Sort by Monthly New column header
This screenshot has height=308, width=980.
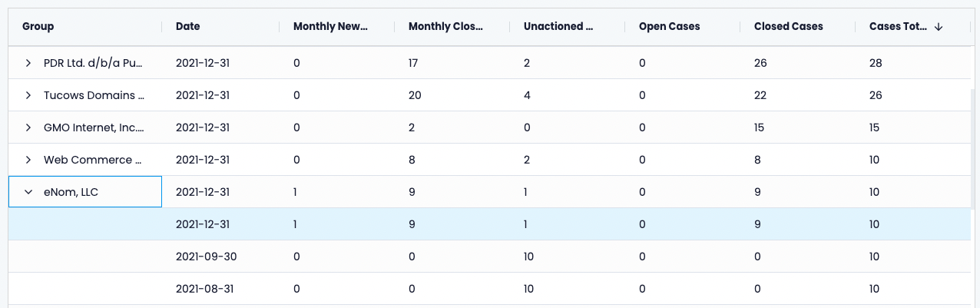[330, 27]
